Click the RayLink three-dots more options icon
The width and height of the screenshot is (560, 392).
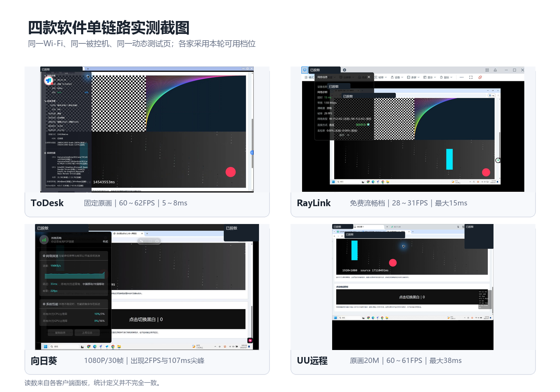(462, 77)
